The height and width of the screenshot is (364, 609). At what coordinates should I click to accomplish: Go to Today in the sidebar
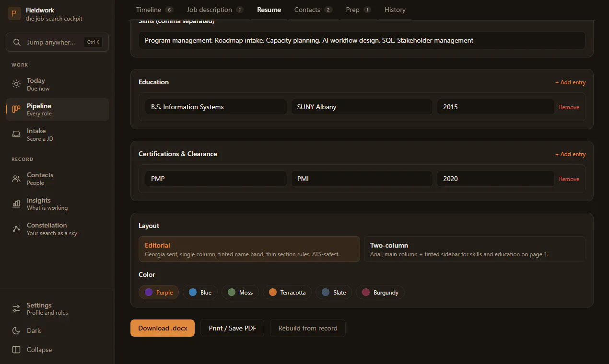58,84
